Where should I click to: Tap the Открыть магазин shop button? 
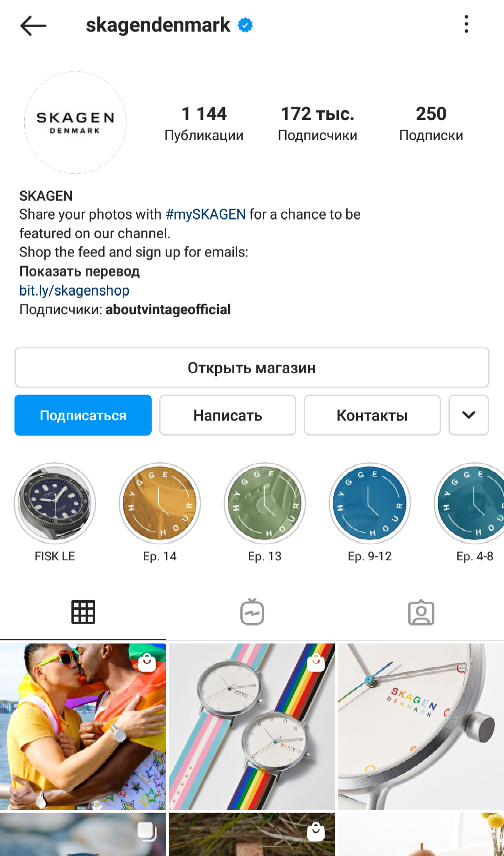coord(252,368)
